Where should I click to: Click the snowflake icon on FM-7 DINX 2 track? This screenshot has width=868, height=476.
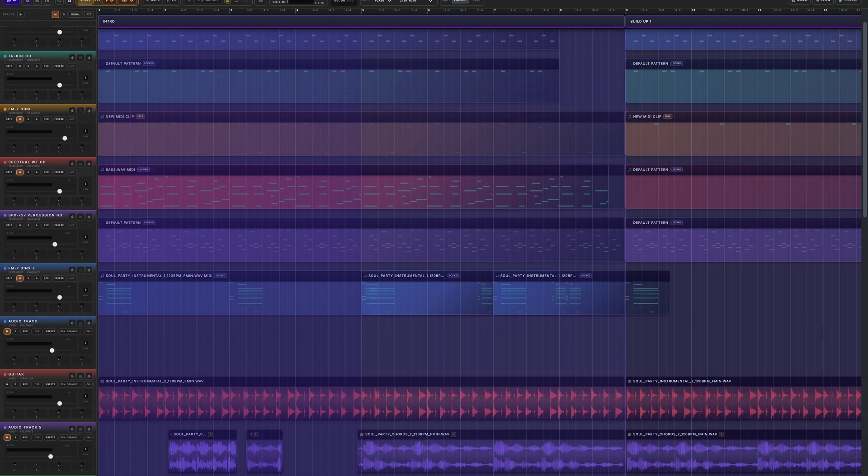[89, 270]
